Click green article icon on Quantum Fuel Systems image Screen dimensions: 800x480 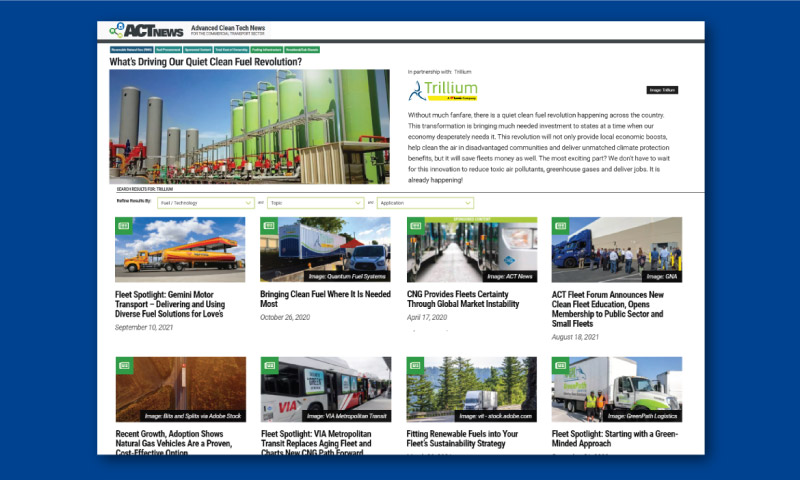click(x=269, y=226)
